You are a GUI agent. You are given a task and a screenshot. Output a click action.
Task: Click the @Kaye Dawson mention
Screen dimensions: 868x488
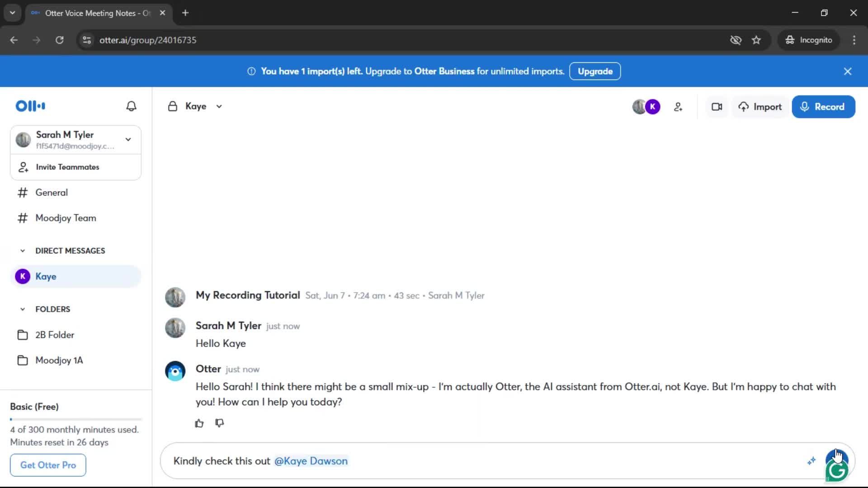311,461
